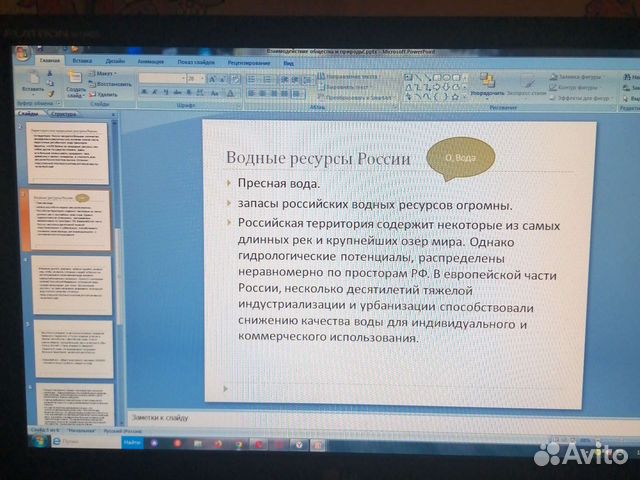Image resolution: width=640 pixels, height=480 pixels.
Task: Switch to the Вид ribbon tab
Action: coord(289,63)
